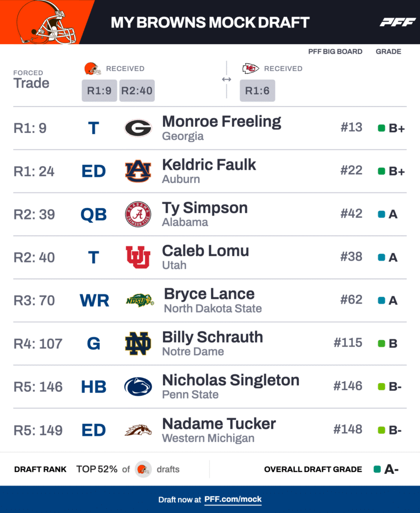Click the Auburn Tigers team logo
Screen dimensions: 420x513
pos(138,171)
